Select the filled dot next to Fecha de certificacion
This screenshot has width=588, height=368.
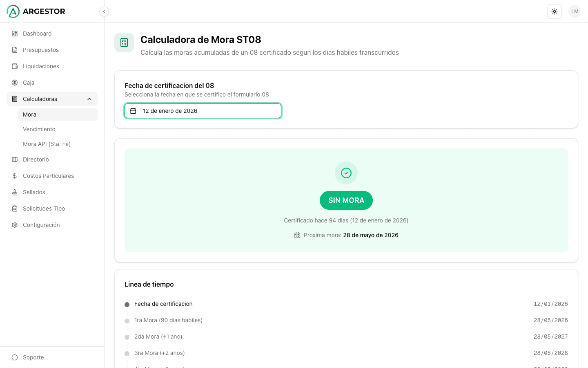click(x=126, y=304)
